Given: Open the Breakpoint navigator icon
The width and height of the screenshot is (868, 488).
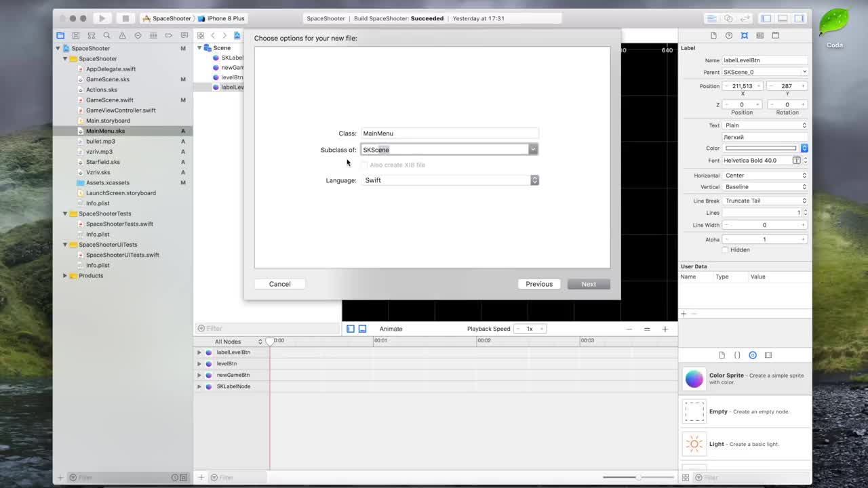Looking at the screenshot, I should tap(169, 35).
